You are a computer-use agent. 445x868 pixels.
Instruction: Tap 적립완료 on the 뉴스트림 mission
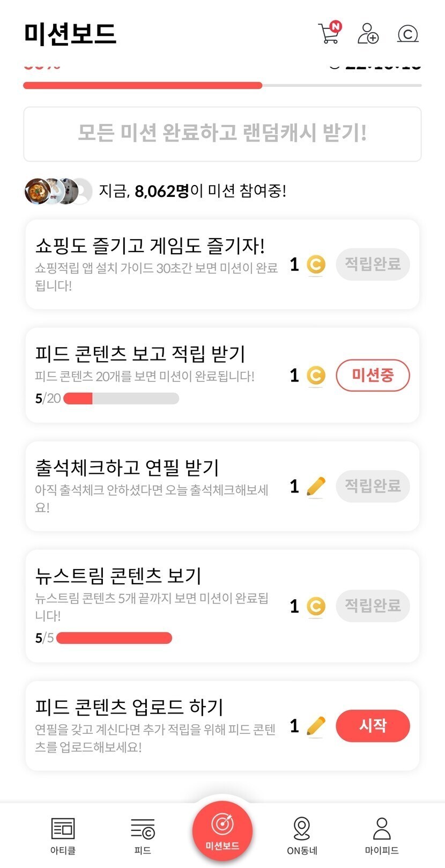coord(373,606)
